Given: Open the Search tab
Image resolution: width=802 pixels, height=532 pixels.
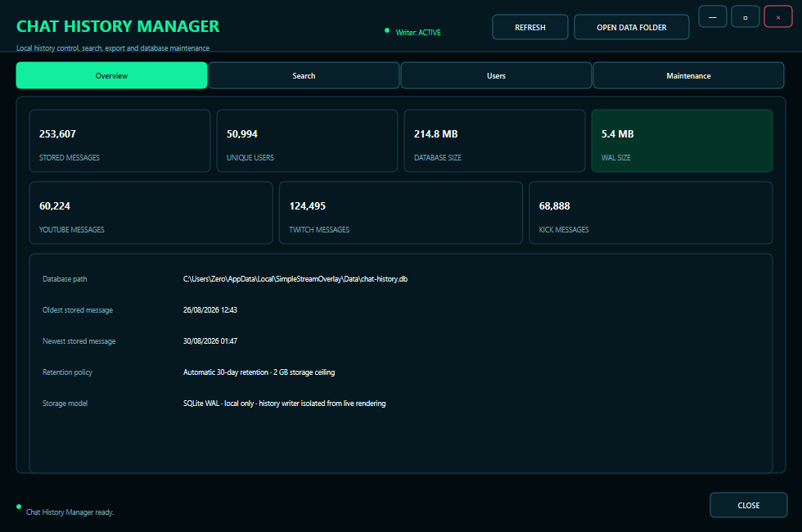Looking at the screenshot, I should coord(304,75).
